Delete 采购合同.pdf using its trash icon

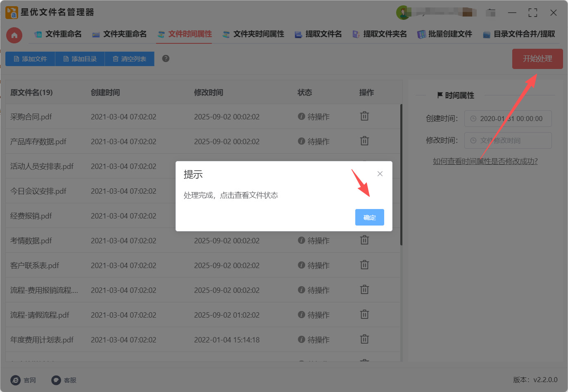coord(364,116)
